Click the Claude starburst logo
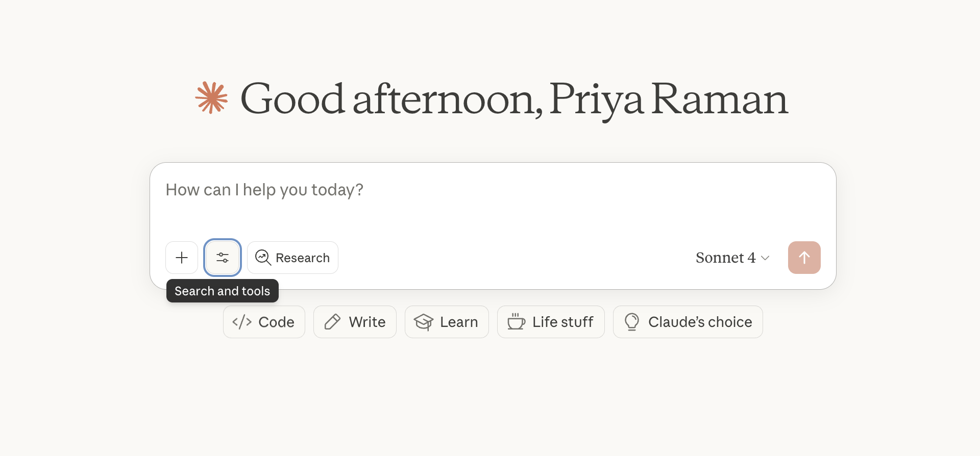 [211, 97]
